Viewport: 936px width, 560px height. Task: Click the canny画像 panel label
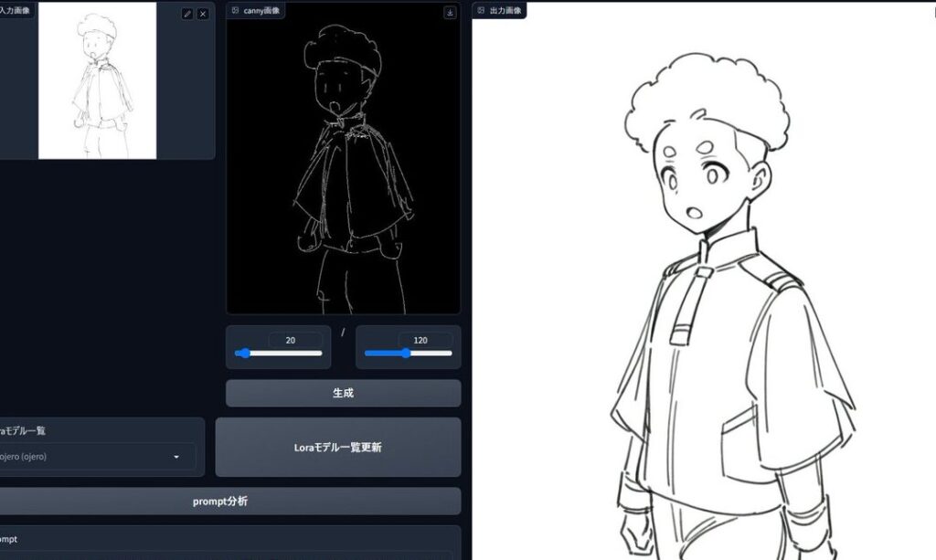[x=261, y=11]
